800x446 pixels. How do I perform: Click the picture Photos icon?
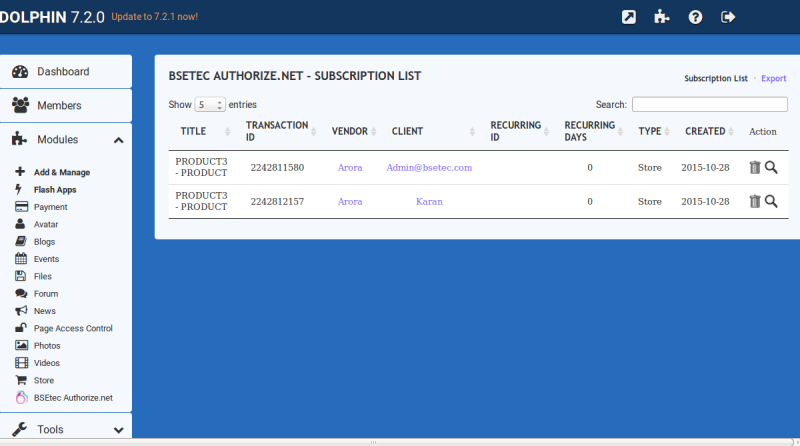tap(21, 345)
